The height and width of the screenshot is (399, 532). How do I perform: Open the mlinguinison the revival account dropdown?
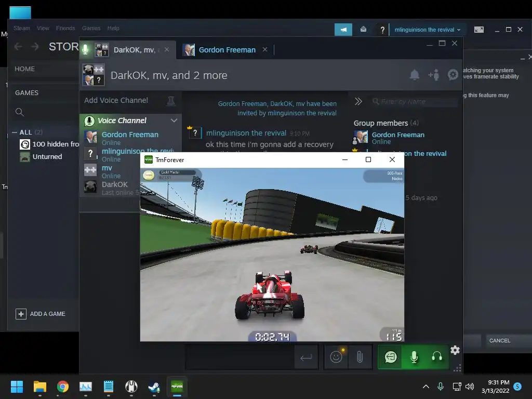tap(427, 30)
